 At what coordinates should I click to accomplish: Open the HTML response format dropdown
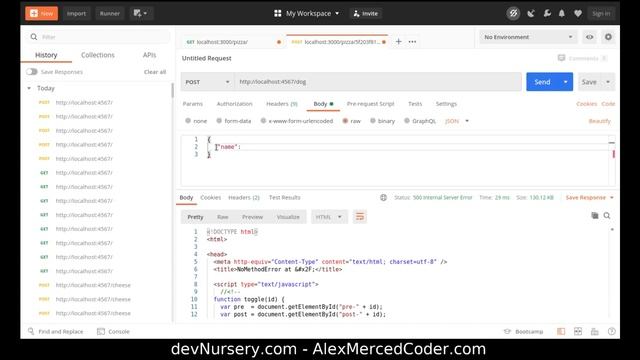pyautogui.click(x=329, y=217)
